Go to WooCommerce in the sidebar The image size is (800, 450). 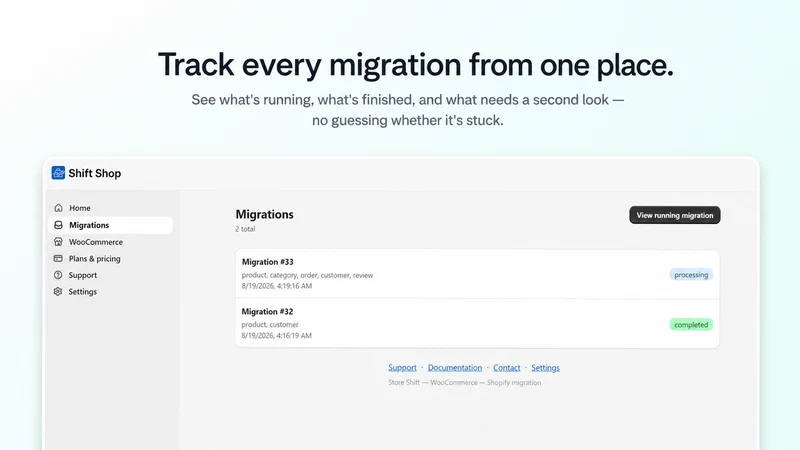(x=110, y=242)
